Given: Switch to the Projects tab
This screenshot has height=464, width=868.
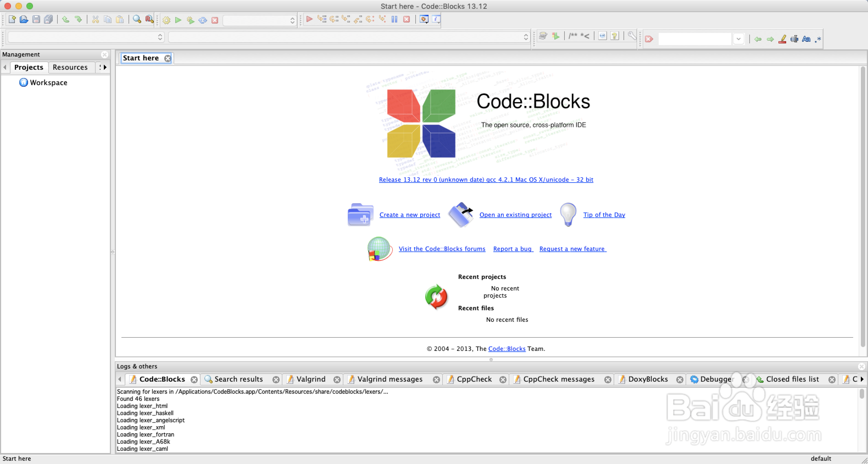Looking at the screenshot, I should [29, 67].
